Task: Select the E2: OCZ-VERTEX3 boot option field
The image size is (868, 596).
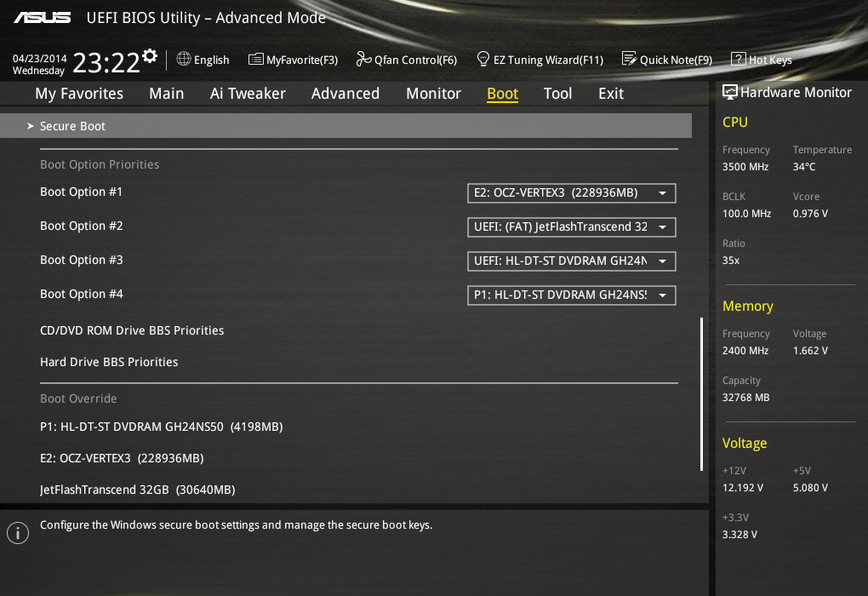Action: 571,193
